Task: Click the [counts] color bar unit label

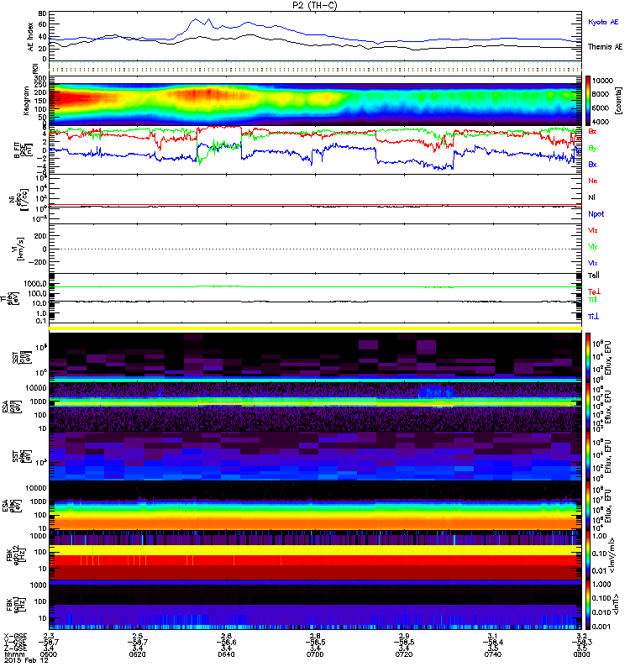Action: pyautogui.click(x=618, y=101)
